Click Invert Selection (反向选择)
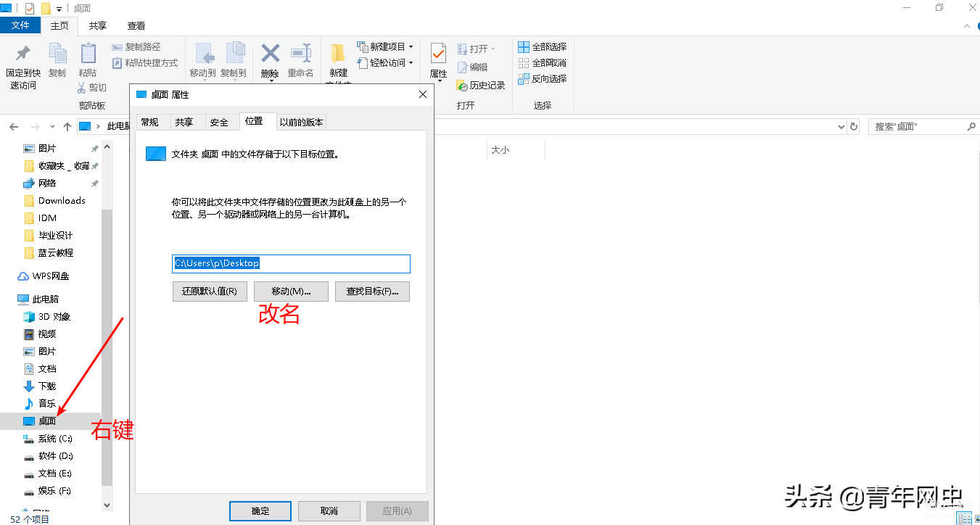Viewport: 980px width, 525px height. [543, 79]
